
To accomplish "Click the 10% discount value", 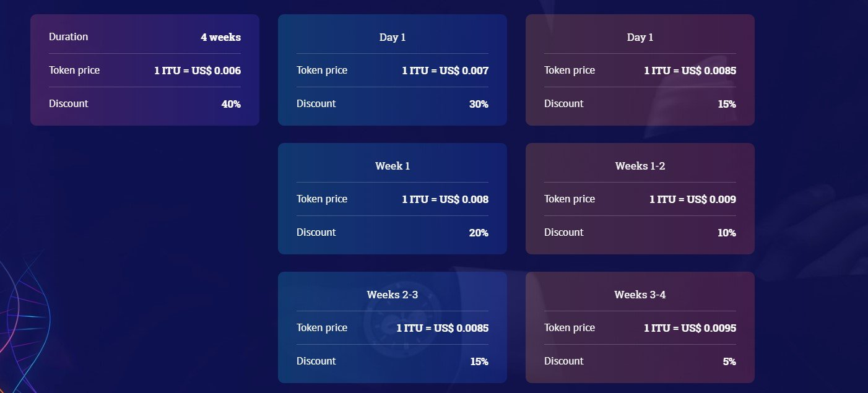I will (x=727, y=233).
